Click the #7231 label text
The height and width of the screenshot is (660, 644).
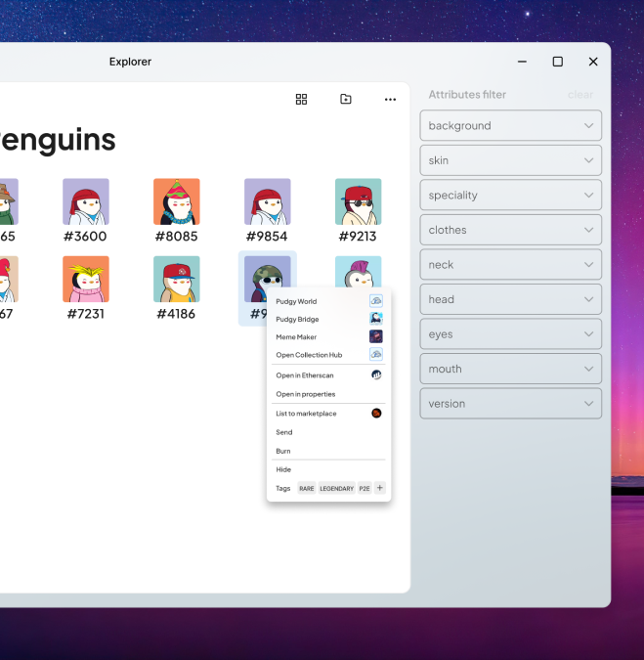(x=86, y=314)
